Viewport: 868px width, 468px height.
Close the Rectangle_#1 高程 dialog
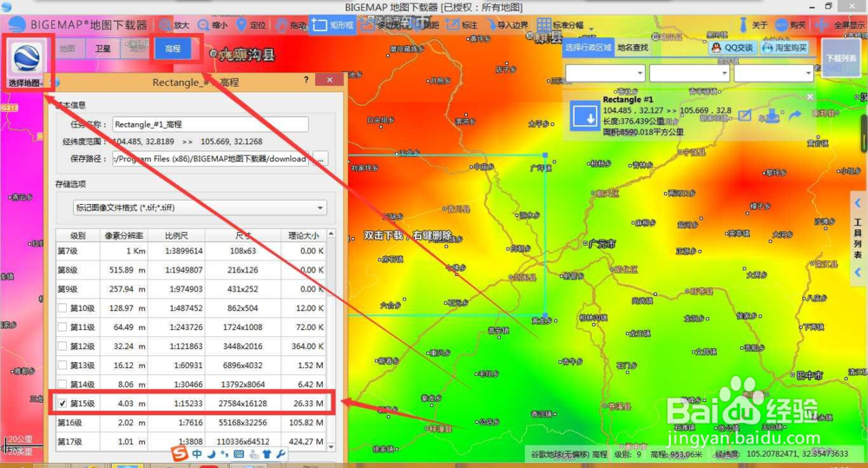pyautogui.click(x=329, y=80)
